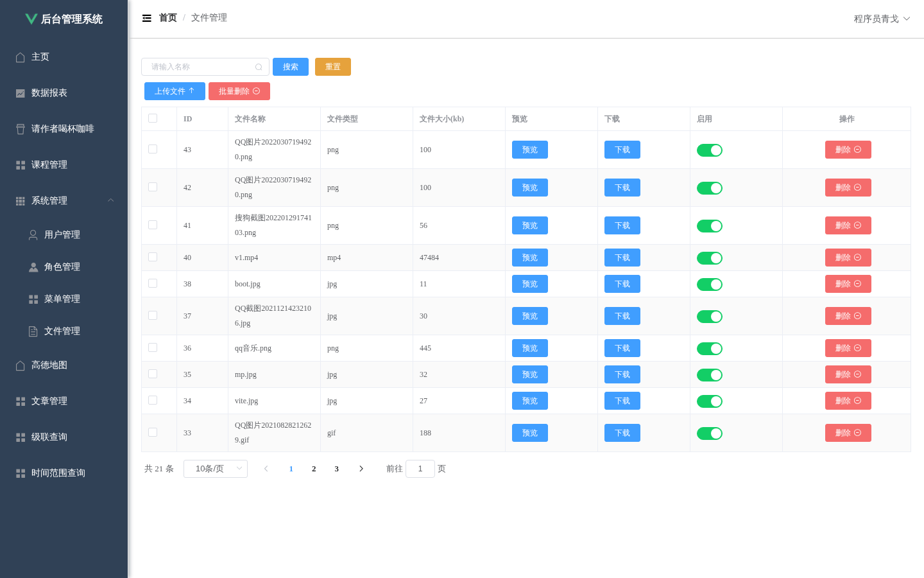The height and width of the screenshot is (578, 924).
Task: Download the boot.jpg file
Action: click(622, 284)
